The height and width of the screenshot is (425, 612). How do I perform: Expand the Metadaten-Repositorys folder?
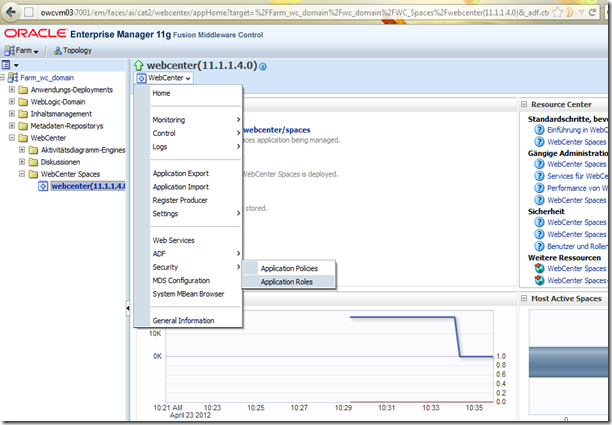point(12,126)
